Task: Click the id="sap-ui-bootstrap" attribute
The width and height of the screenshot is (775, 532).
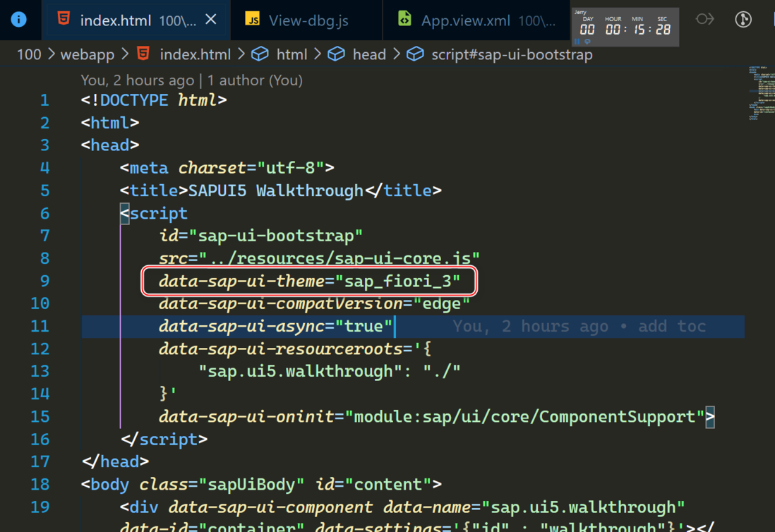Action: [x=261, y=236]
